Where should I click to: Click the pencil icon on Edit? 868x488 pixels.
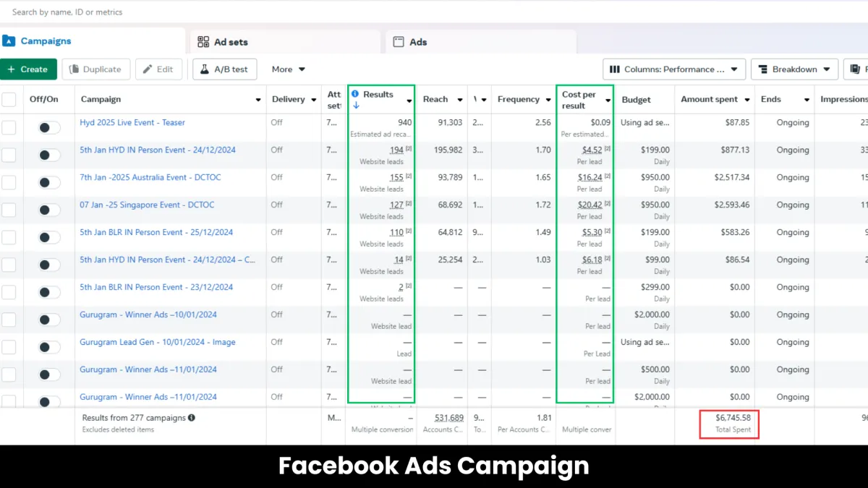click(148, 69)
